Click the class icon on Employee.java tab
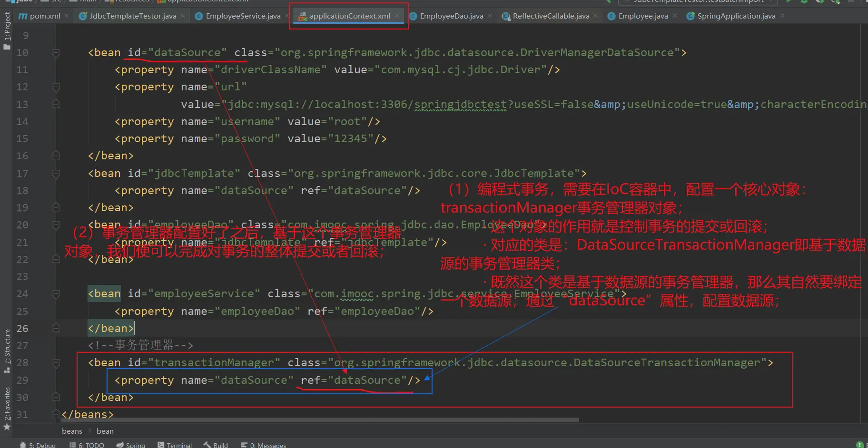This screenshot has width=868, height=448. point(612,16)
